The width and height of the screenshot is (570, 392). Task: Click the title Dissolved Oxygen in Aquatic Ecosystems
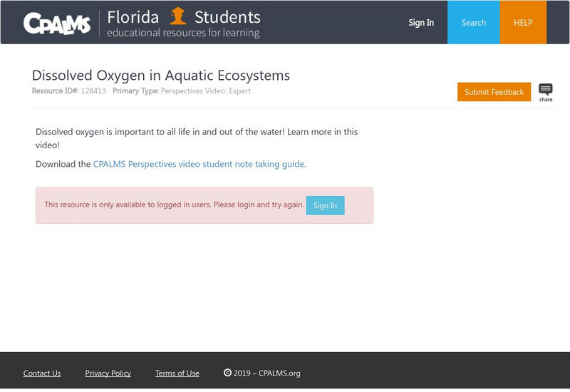click(161, 76)
